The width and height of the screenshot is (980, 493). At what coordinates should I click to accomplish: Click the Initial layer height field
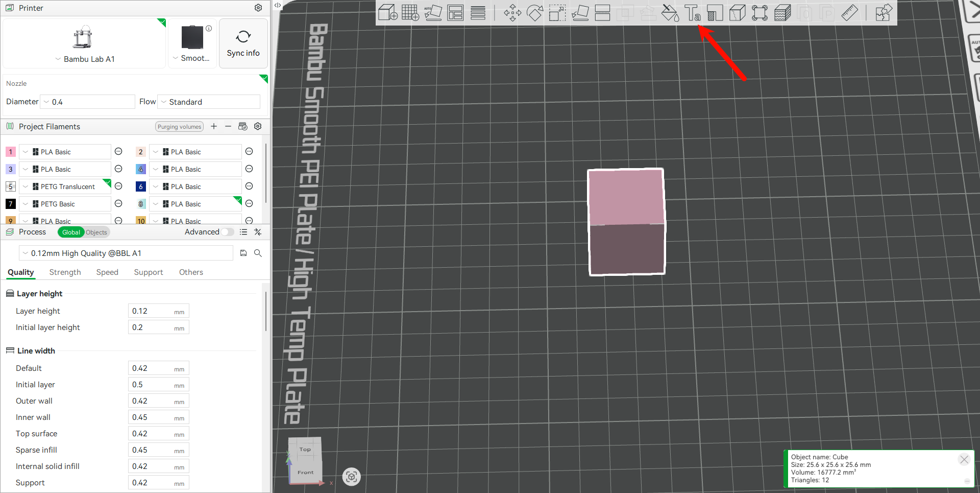coord(158,327)
